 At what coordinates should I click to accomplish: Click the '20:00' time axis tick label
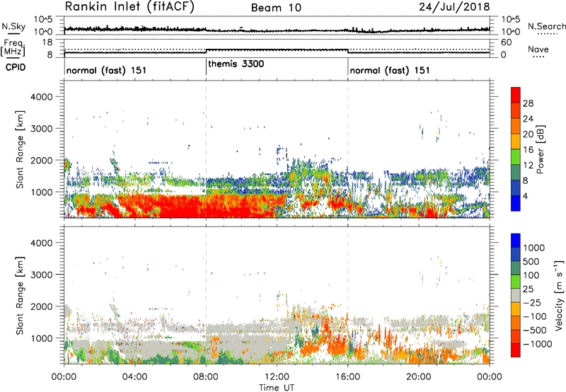(x=419, y=377)
